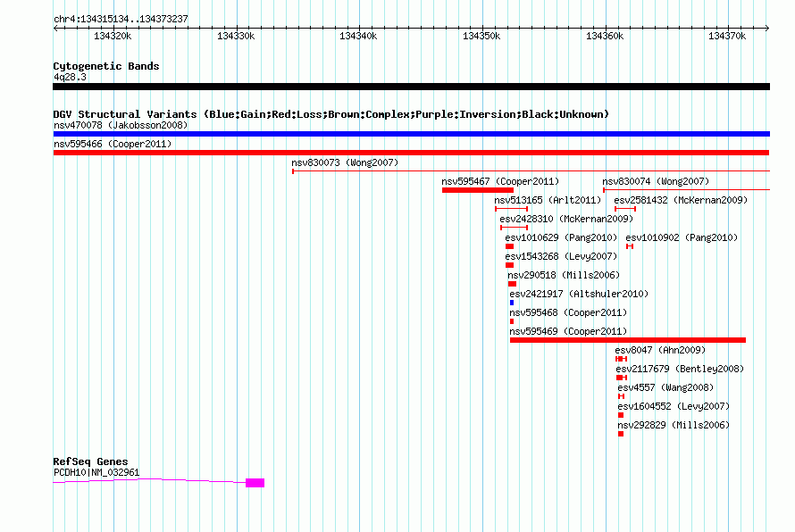Click the nsv595467 (Cooper2011) red bar
The image size is (795, 532).
[x=478, y=190]
